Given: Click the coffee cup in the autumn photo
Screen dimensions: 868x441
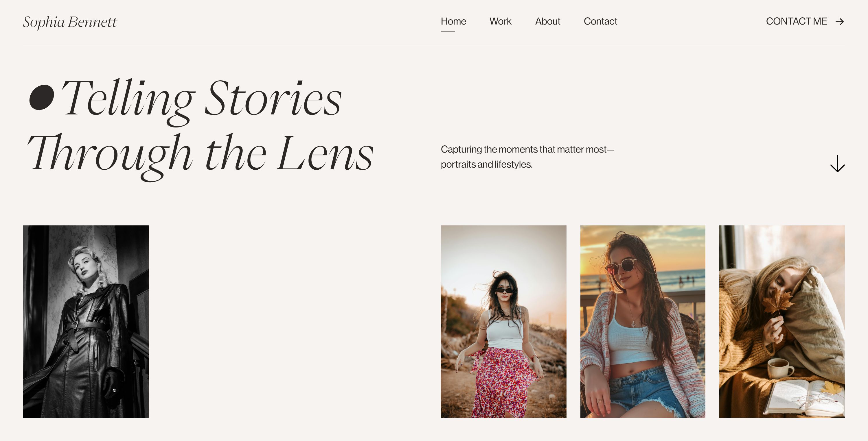Looking at the screenshot, I should tap(778, 368).
